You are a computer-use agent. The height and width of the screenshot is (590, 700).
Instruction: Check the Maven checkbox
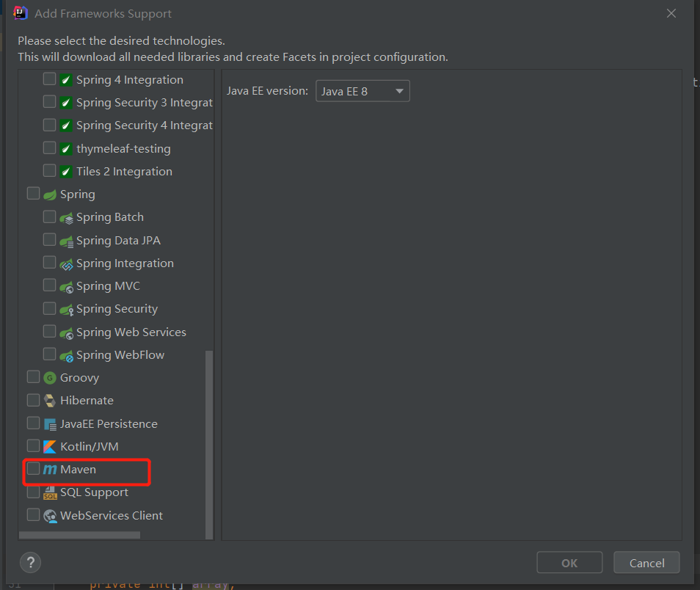point(34,468)
